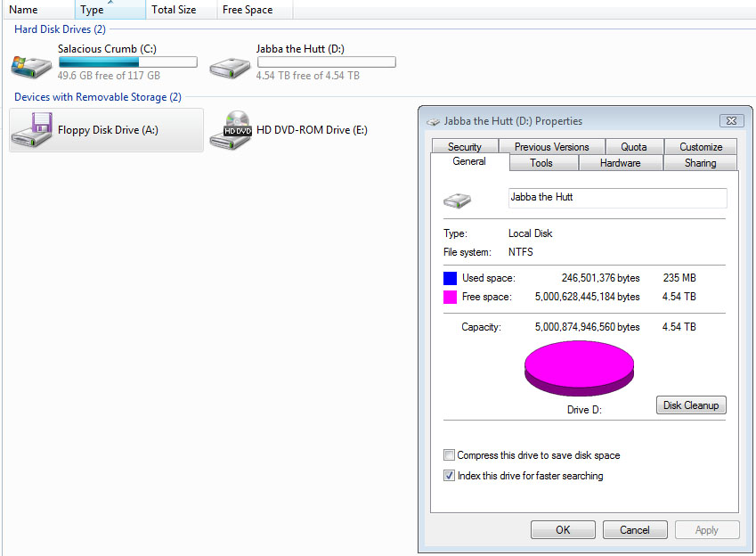Click the pie chart of Drive D:
756x556 pixels.
click(579, 369)
